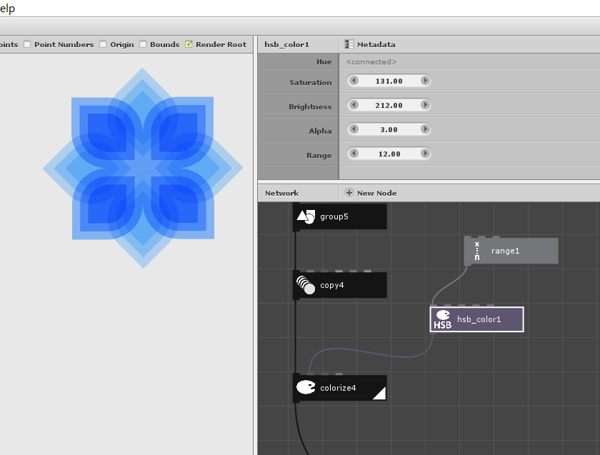Decrease Alpha with the left arrow
Viewport: 600px width, 455px height.
tap(354, 129)
